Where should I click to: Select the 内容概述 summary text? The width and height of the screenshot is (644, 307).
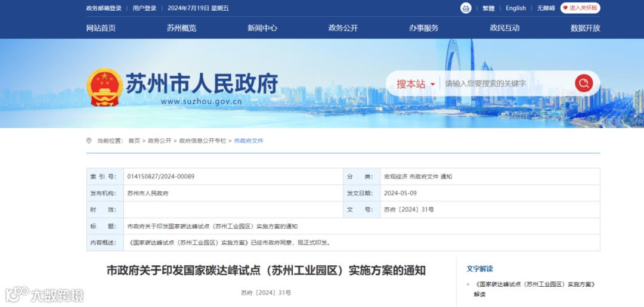click(230, 243)
